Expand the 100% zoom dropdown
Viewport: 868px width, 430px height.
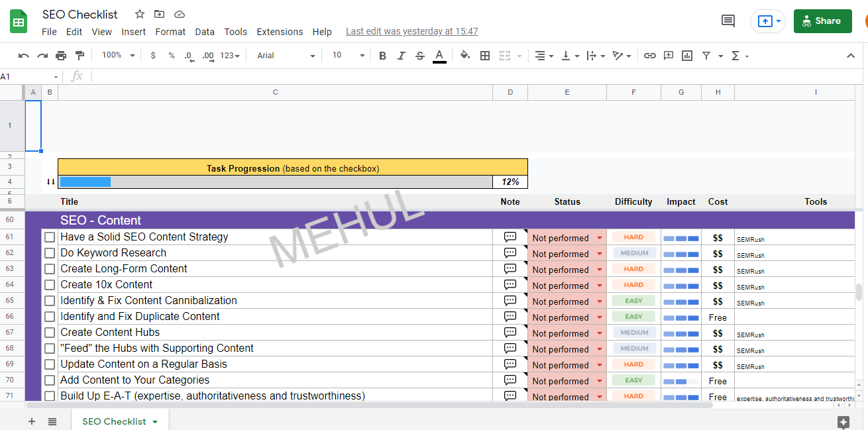click(118, 56)
